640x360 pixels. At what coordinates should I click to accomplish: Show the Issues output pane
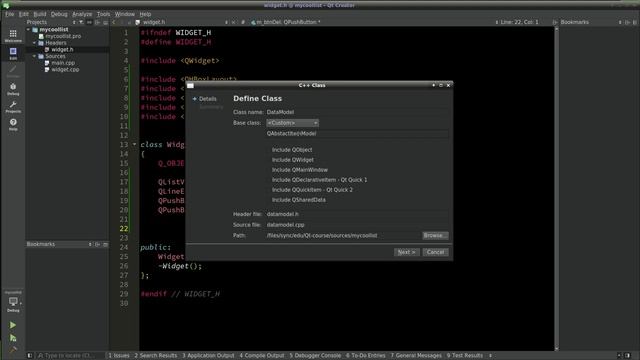point(119,356)
